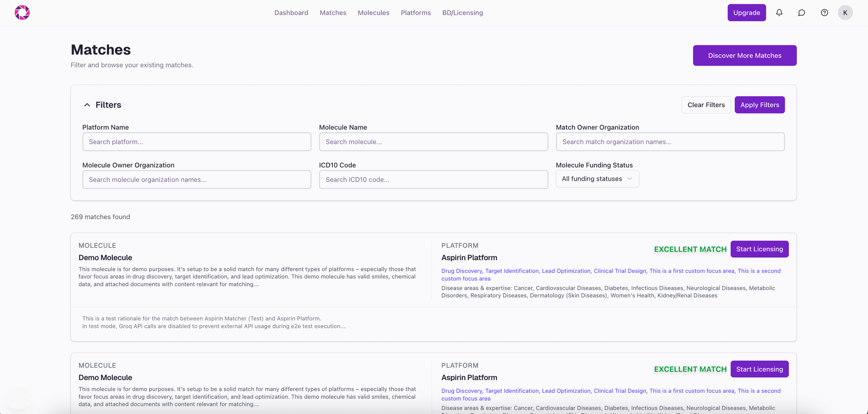Screen dimensions: 868x414
Task: Apply the current filters
Action: point(759,105)
